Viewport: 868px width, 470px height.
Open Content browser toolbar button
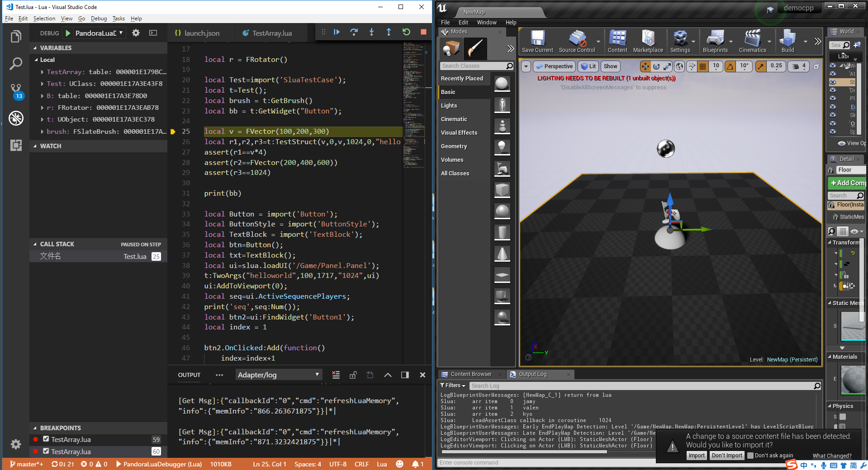pos(617,41)
